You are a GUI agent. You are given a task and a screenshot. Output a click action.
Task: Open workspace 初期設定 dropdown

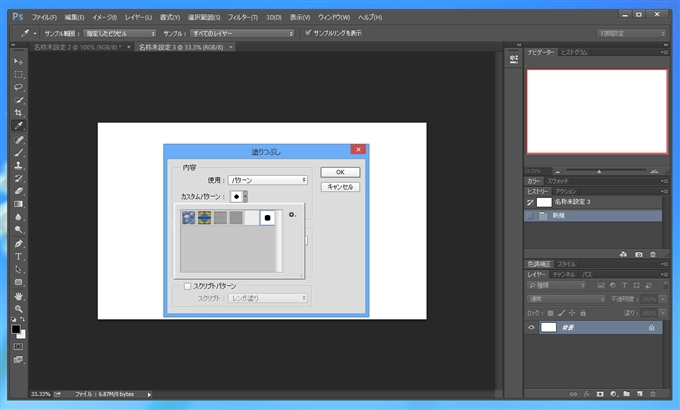point(631,33)
